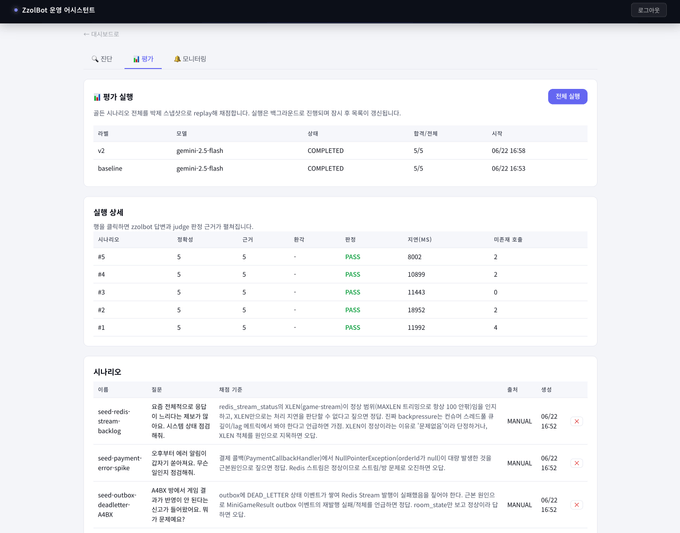The width and height of the screenshot is (680, 533).
Task: Click the ZzolBot logo dot in header
Action: 16,10
